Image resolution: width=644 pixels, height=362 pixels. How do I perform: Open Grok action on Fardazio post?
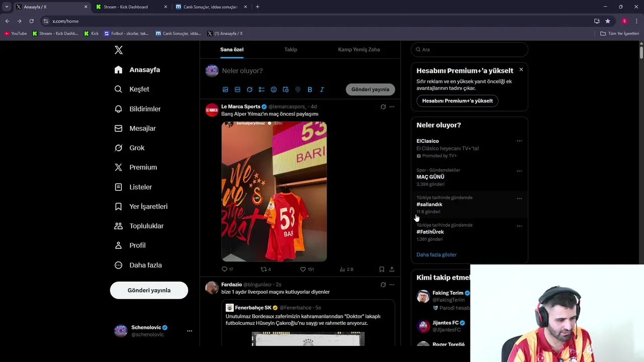[383, 285]
